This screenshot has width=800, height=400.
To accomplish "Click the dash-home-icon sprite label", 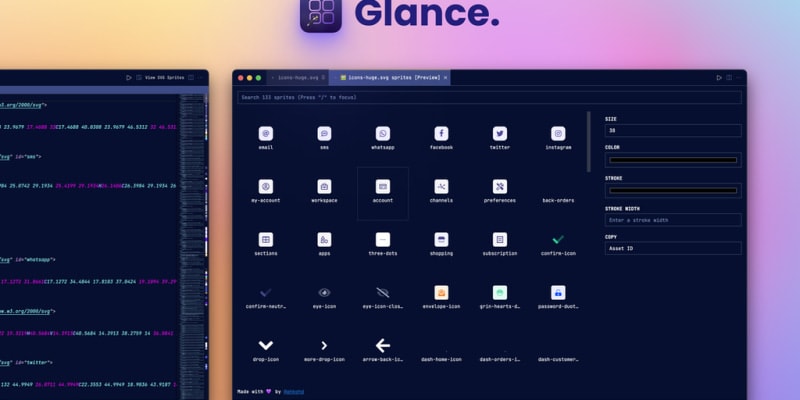I will tap(441, 360).
